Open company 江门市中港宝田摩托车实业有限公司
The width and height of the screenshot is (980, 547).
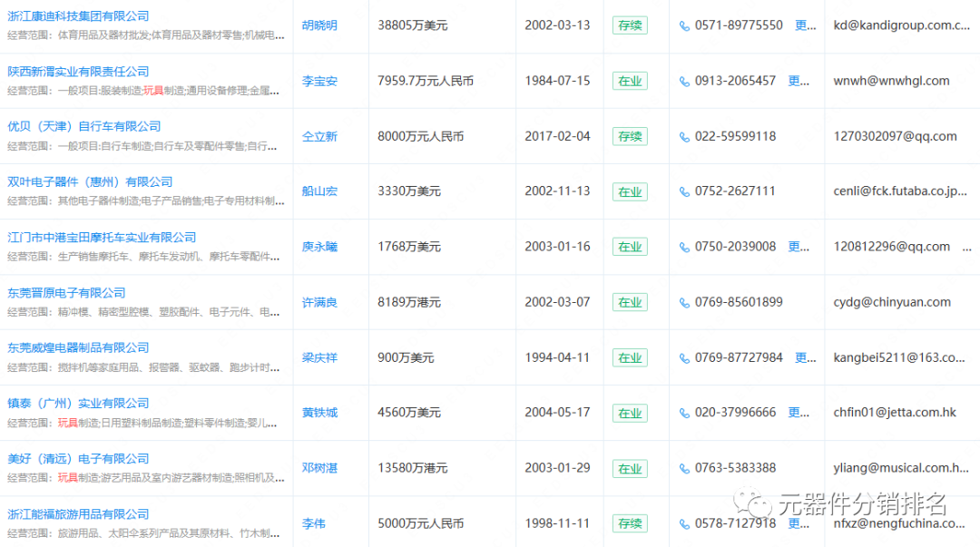pyautogui.click(x=102, y=238)
